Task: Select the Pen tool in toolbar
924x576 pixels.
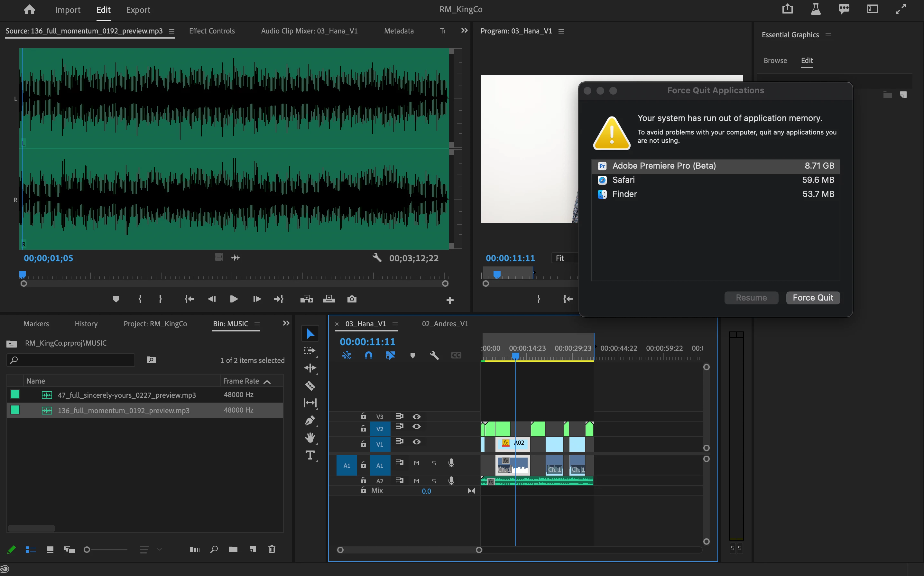Action: pos(310,420)
